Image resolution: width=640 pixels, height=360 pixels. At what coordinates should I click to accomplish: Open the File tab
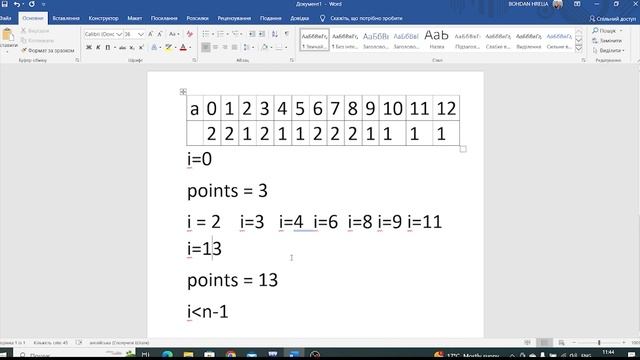6,18
